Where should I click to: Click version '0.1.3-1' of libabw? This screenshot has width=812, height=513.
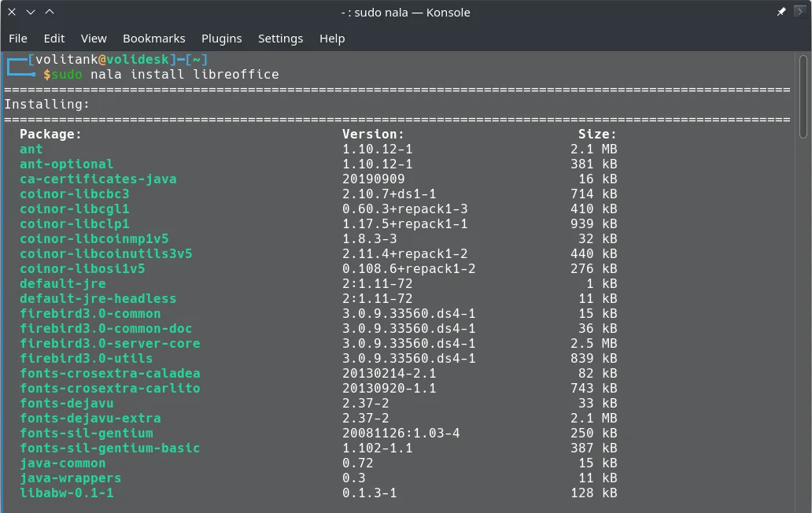point(369,493)
